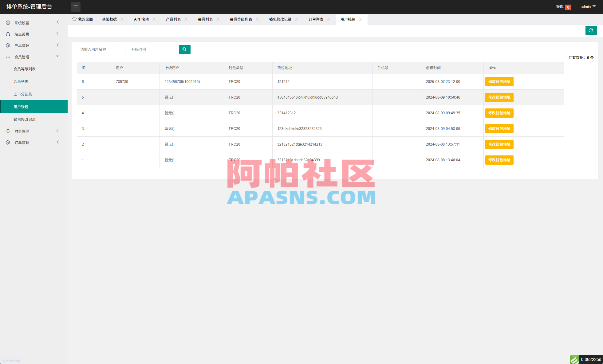The height and width of the screenshot is (364, 603).
Task: Collapse the 会员管理 member management section
Action: coord(57,56)
